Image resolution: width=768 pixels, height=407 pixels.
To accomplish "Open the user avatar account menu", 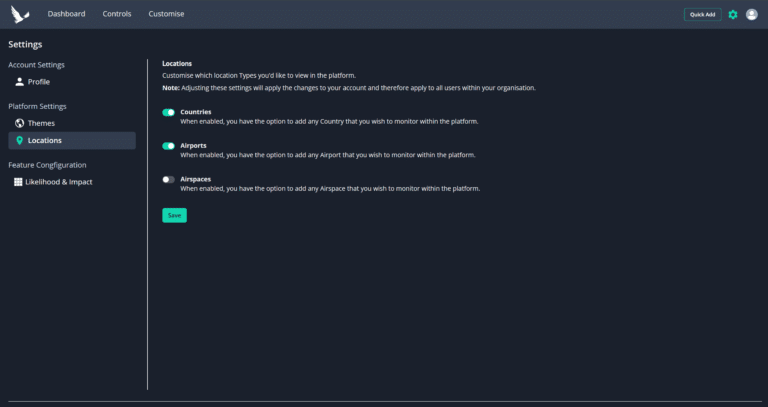I will (752, 15).
